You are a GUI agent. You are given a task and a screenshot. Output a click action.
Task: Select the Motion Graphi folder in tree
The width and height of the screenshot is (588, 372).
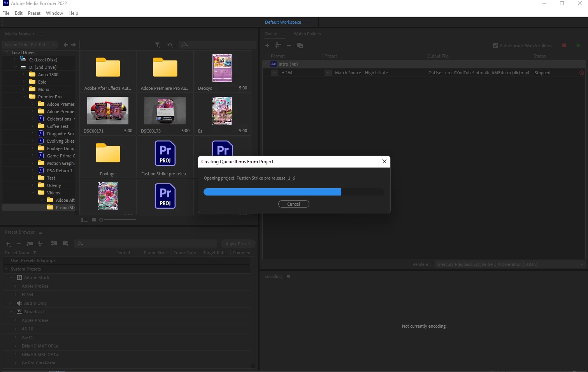click(61, 163)
